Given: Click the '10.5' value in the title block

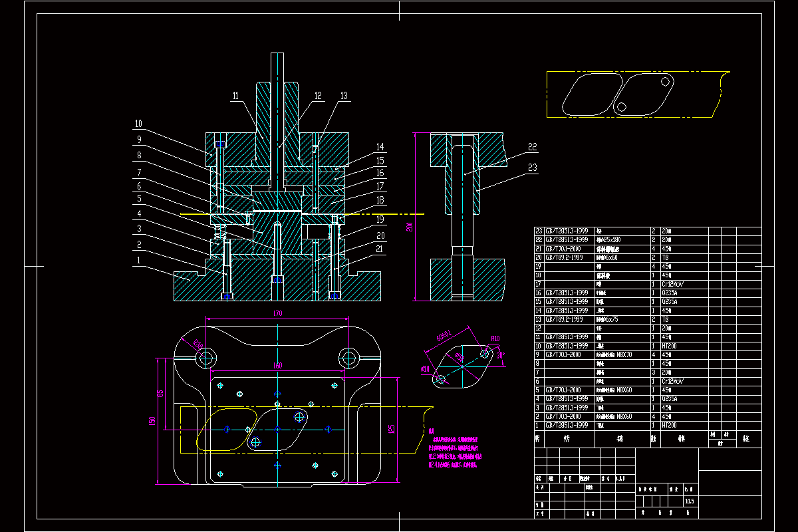Looking at the screenshot, I should 689,501.
